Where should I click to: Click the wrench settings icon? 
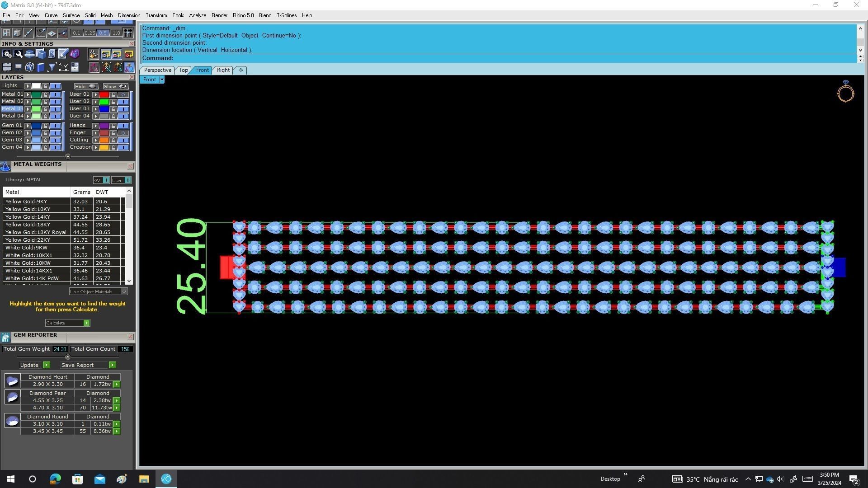pos(18,54)
